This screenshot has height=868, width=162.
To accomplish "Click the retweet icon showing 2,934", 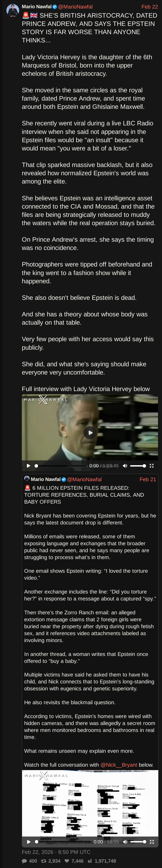I will point(43,861).
